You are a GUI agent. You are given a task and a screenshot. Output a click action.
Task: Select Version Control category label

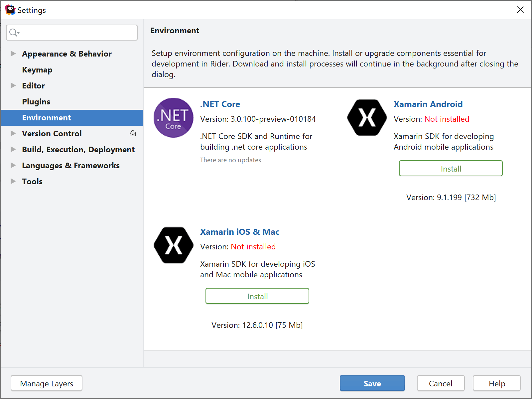(x=52, y=134)
